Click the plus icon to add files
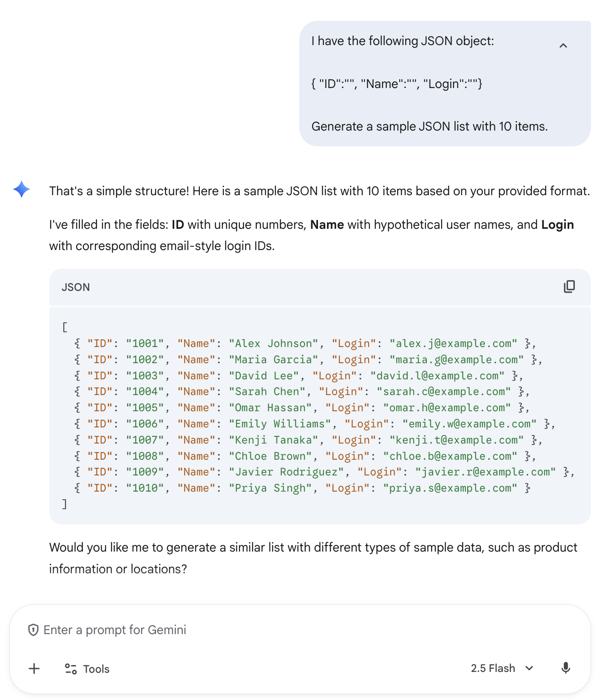This screenshot has width=602, height=700. 34,669
